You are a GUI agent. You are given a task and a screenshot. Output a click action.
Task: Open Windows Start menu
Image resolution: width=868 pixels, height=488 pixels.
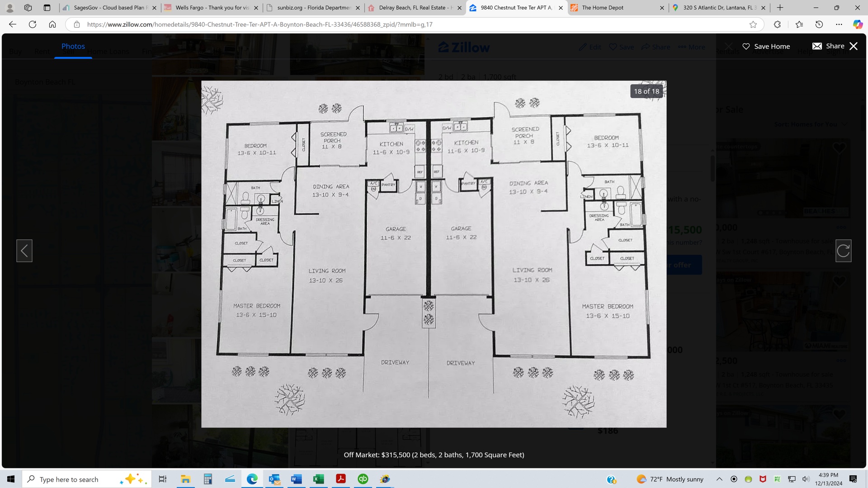tap(11, 479)
